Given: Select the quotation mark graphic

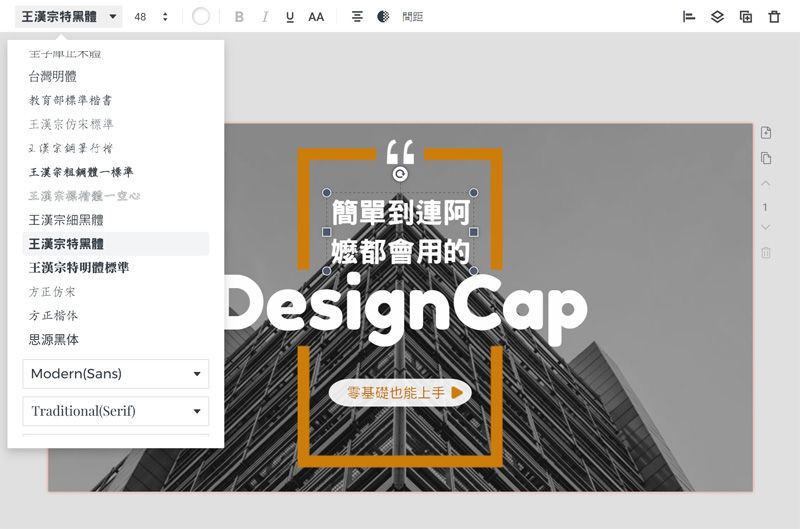Looking at the screenshot, I should 401,152.
